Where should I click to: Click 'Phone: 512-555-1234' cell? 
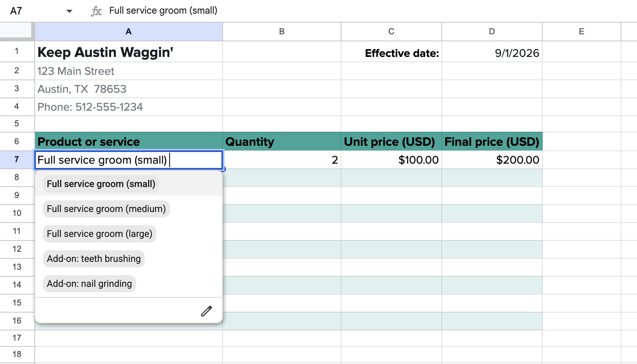129,107
